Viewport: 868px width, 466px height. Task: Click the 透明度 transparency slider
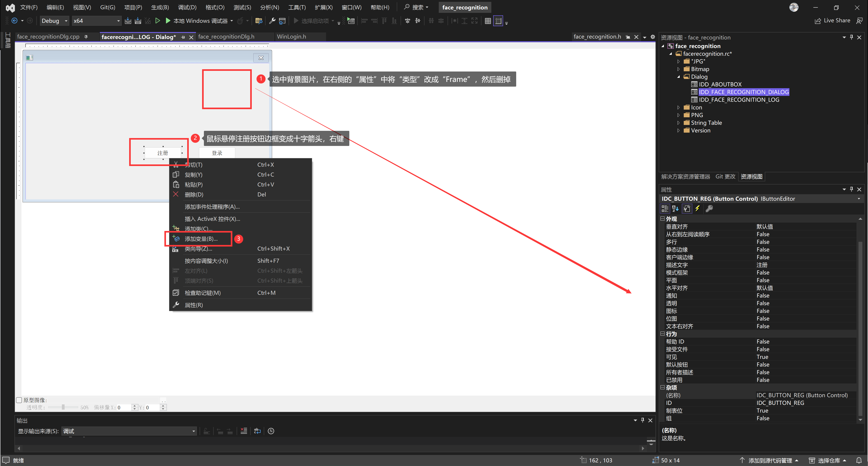tap(63, 407)
